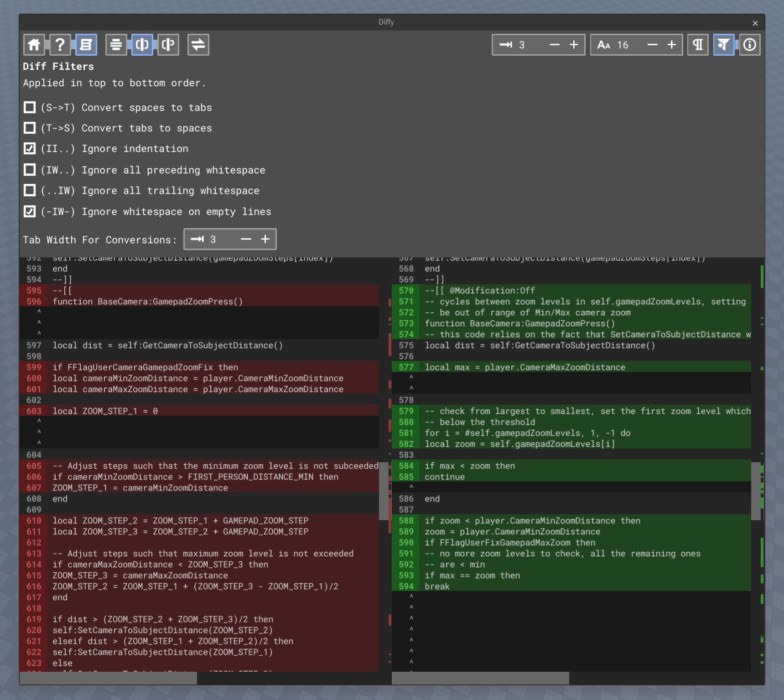Toggle the pilcrow whitespace display icon

pos(698,45)
